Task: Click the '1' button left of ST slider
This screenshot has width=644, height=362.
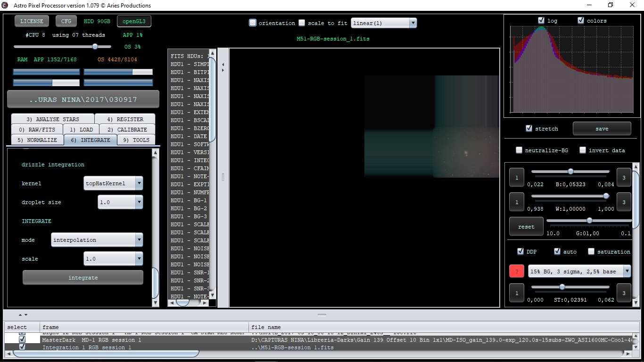Action: click(x=517, y=293)
